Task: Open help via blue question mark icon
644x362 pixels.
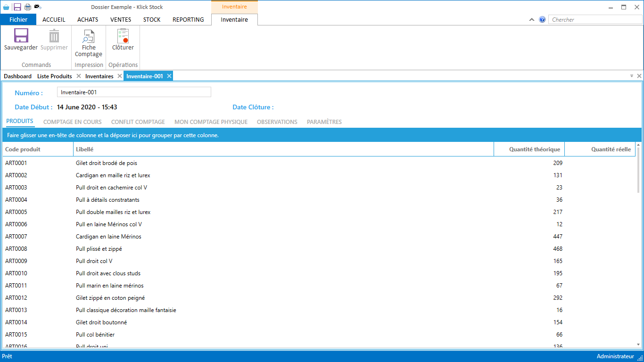Action: (542, 20)
